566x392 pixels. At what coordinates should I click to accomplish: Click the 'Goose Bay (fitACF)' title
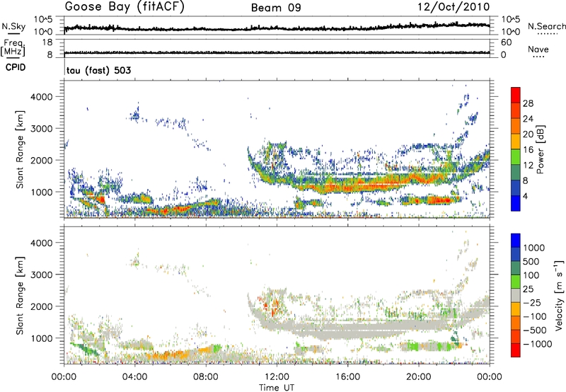click(x=125, y=7)
